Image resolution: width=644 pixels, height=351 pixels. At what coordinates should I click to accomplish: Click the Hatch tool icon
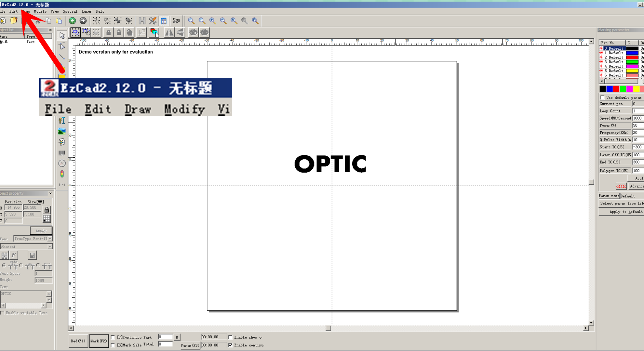pyautogui.click(x=142, y=21)
